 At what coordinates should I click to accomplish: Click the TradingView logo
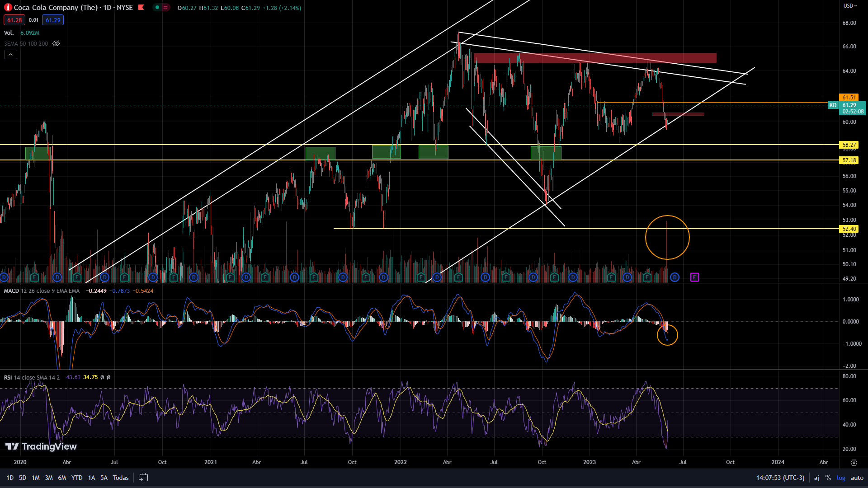click(x=41, y=446)
